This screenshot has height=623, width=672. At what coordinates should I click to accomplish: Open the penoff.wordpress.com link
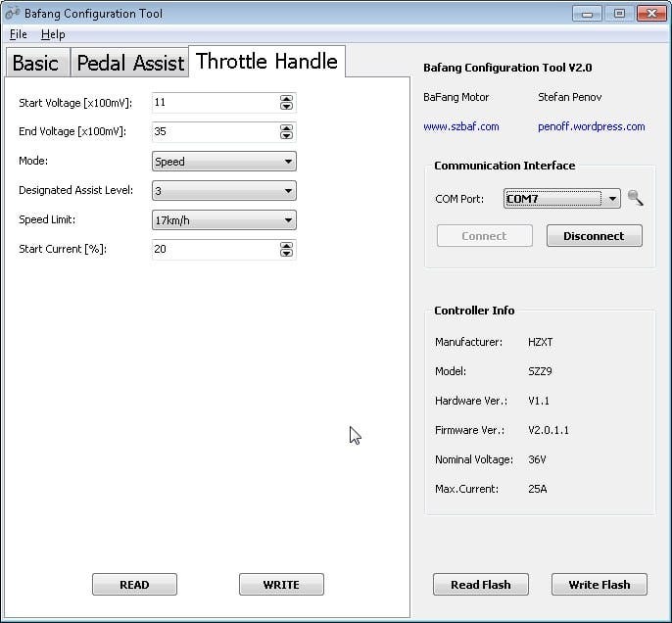pyautogui.click(x=592, y=126)
